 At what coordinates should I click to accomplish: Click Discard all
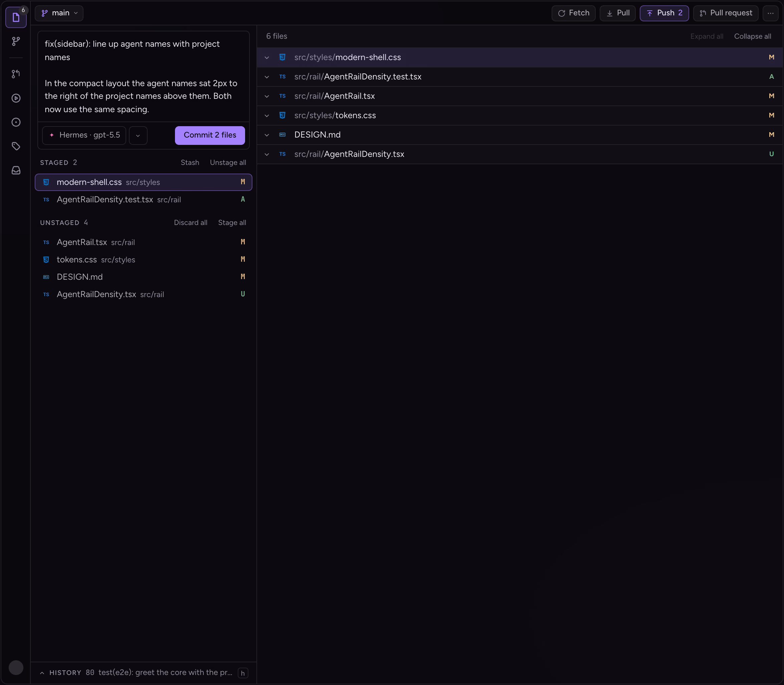[190, 223]
